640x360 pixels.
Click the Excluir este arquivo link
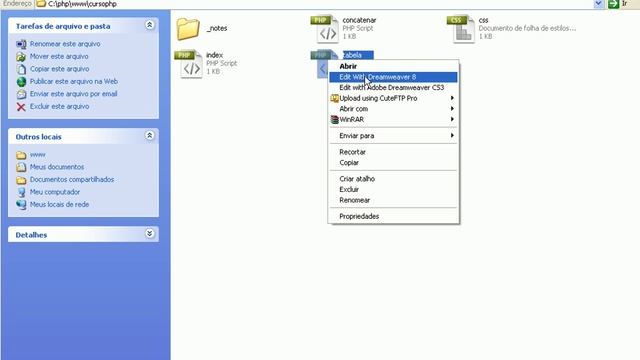click(59, 107)
